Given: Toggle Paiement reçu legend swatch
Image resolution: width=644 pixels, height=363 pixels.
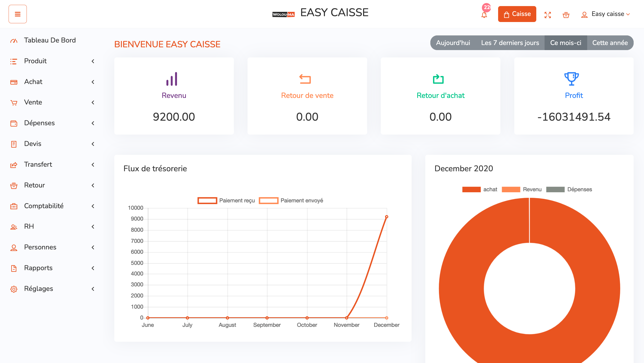Looking at the screenshot, I should pos(207,201).
